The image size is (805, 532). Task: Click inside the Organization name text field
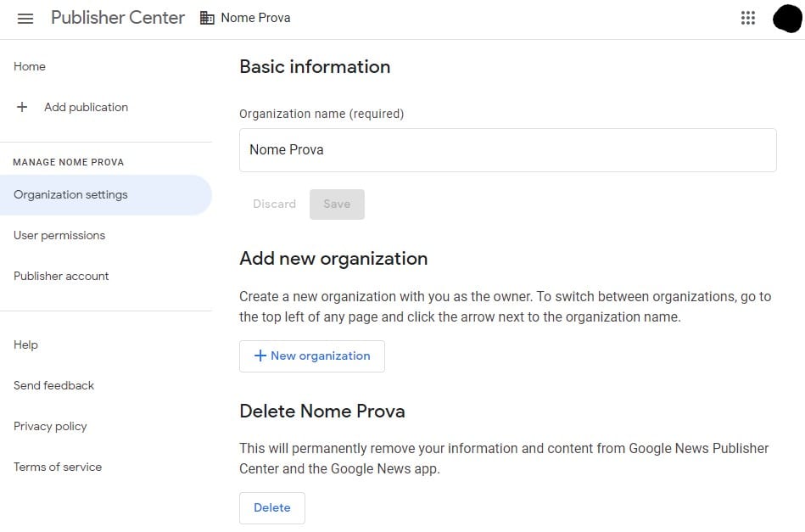click(x=507, y=149)
